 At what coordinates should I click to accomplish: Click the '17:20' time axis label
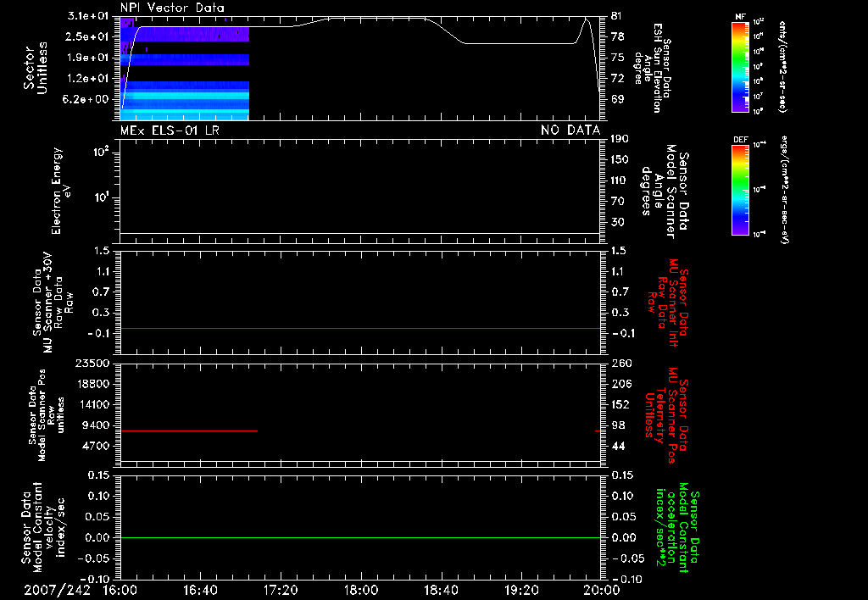coord(281,590)
